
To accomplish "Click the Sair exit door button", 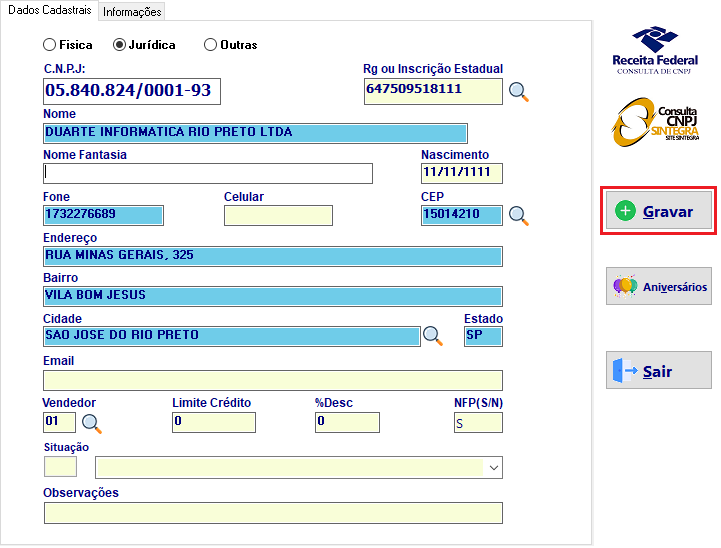I will pyautogui.click(x=658, y=370).
